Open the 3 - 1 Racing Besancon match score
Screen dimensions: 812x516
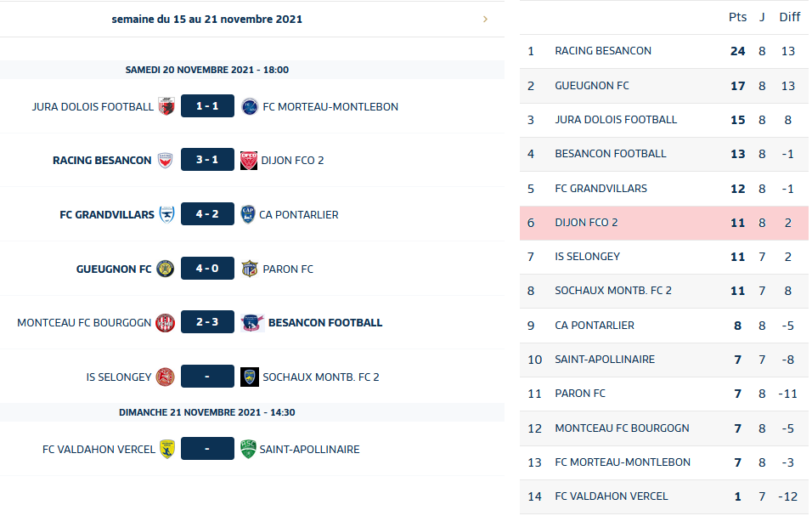tap(207, 161)
